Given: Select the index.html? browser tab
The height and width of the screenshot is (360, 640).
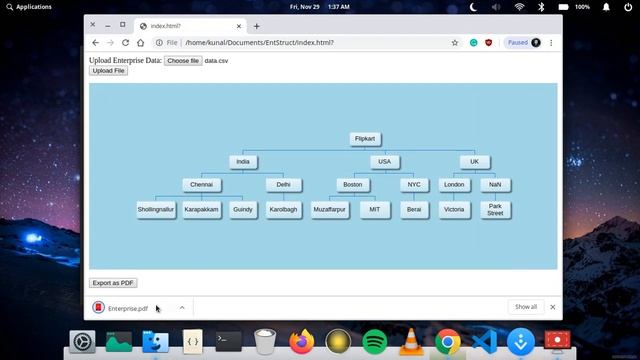Looking at the screenshot, I should [x=190, y=26].
